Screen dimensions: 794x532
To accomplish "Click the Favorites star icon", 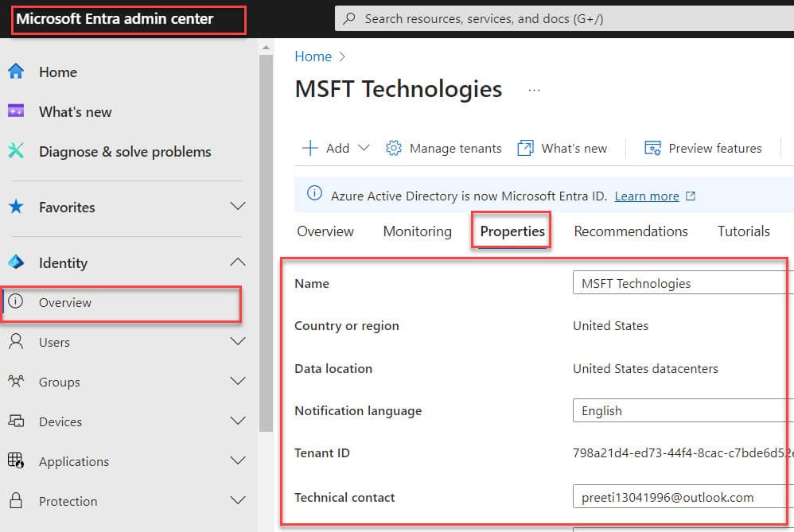I will (x=16, y=207).
